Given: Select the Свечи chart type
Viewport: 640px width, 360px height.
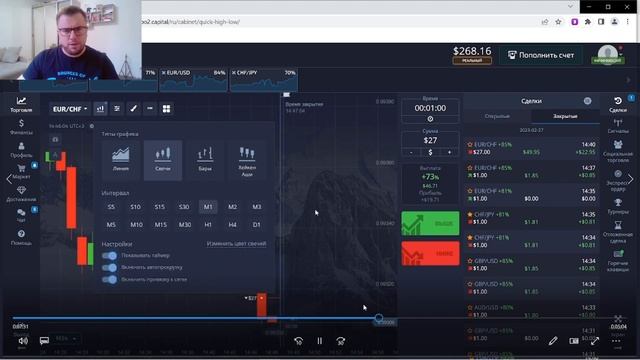Looking at the screenshot, I should 162,160.
